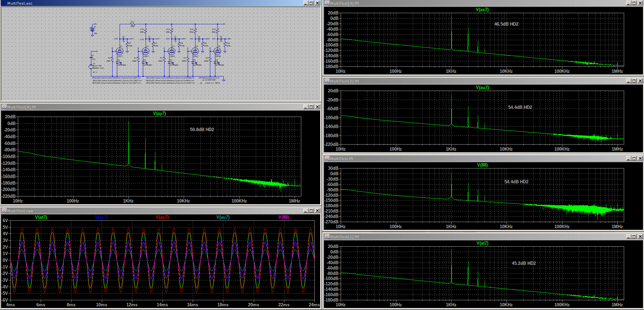Maximize the MultiTest.raw waveform window
Image resolution: width=644 pixels, height=310 pixels.
click(311, 211)
